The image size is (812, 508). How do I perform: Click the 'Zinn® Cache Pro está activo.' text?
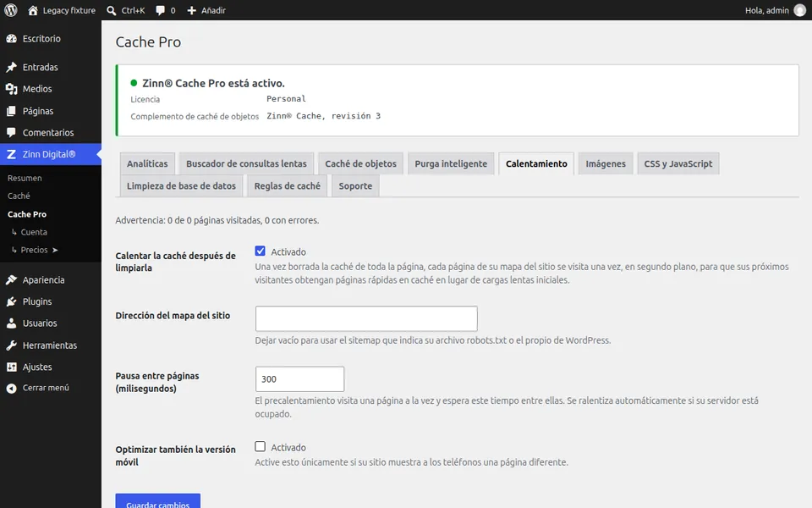tap(213, 83)
